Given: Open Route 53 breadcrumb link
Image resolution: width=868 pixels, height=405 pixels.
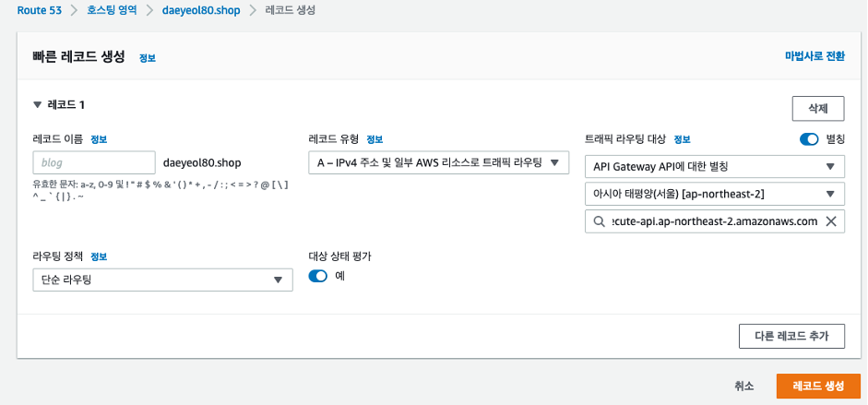Looking at the screenshot, I should click(x=40, y=10).
